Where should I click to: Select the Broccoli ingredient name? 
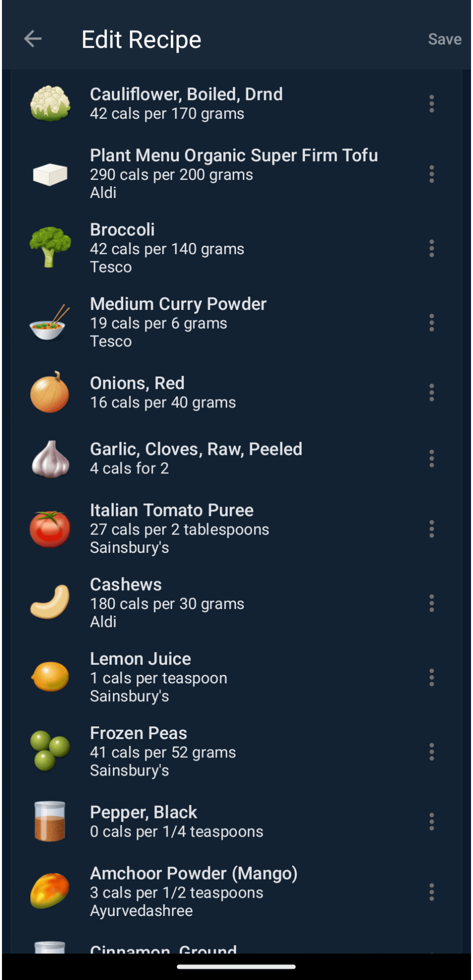(x=122, y=230)
